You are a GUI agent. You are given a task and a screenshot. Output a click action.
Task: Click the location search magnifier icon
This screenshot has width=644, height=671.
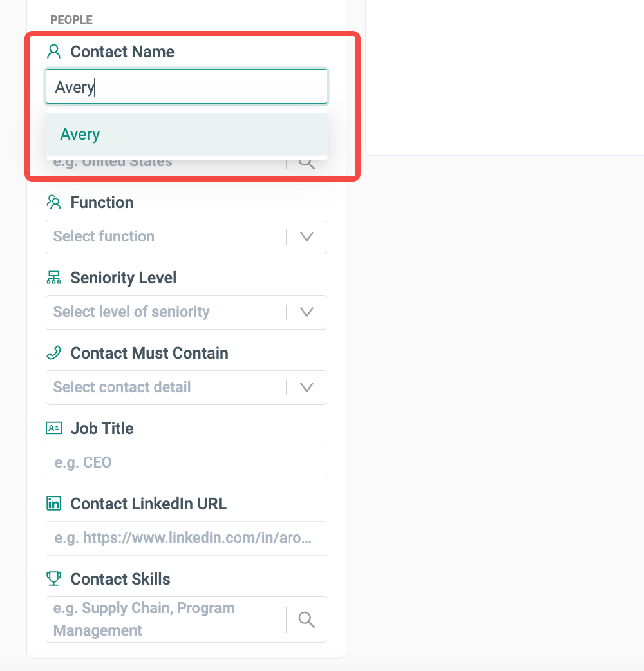[x=307, y=162]
